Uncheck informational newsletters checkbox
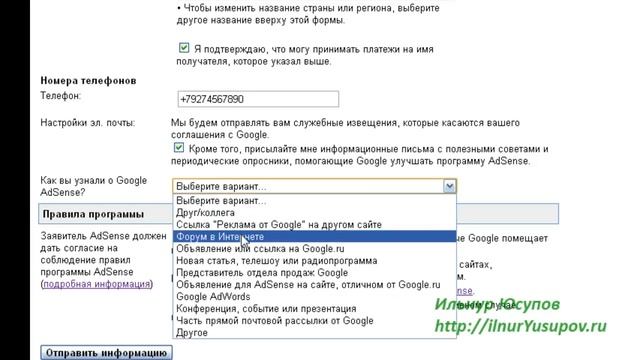Screen dimensions: 640x360 pyautogui.click(x=179, y=147)
